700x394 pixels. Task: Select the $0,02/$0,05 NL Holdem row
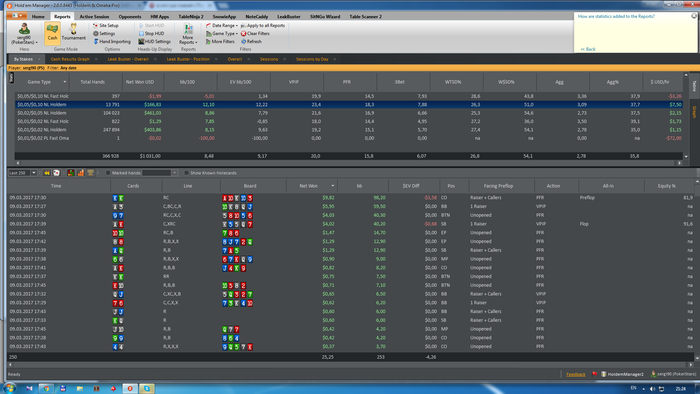(x=349, y=113)
